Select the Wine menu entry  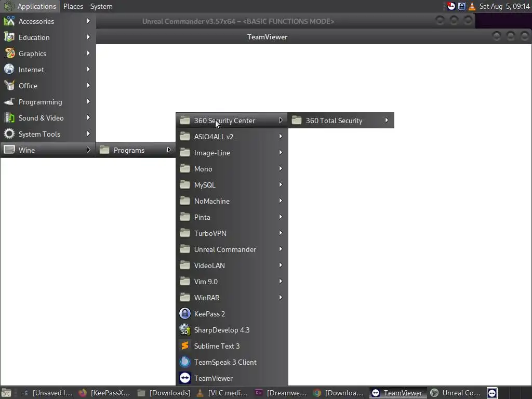tap(48, 150)
